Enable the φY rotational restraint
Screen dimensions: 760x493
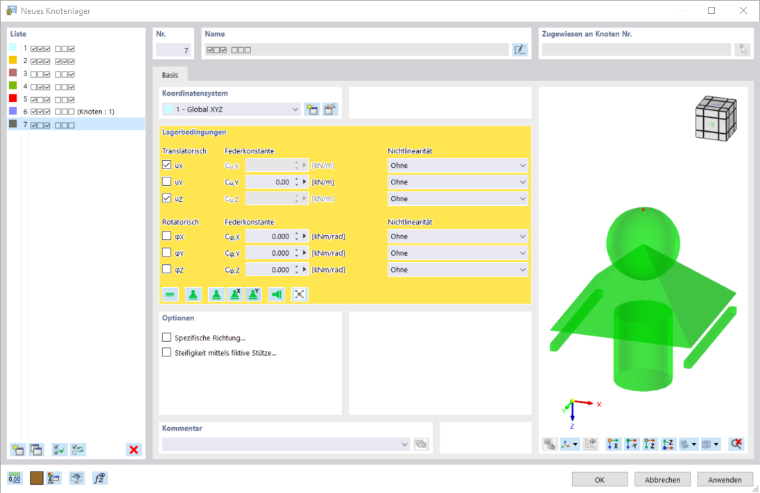(x=167, y=253)
